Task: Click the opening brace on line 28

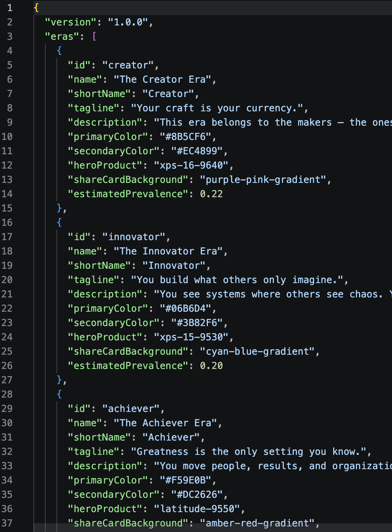Action: (x=59, y=394)
